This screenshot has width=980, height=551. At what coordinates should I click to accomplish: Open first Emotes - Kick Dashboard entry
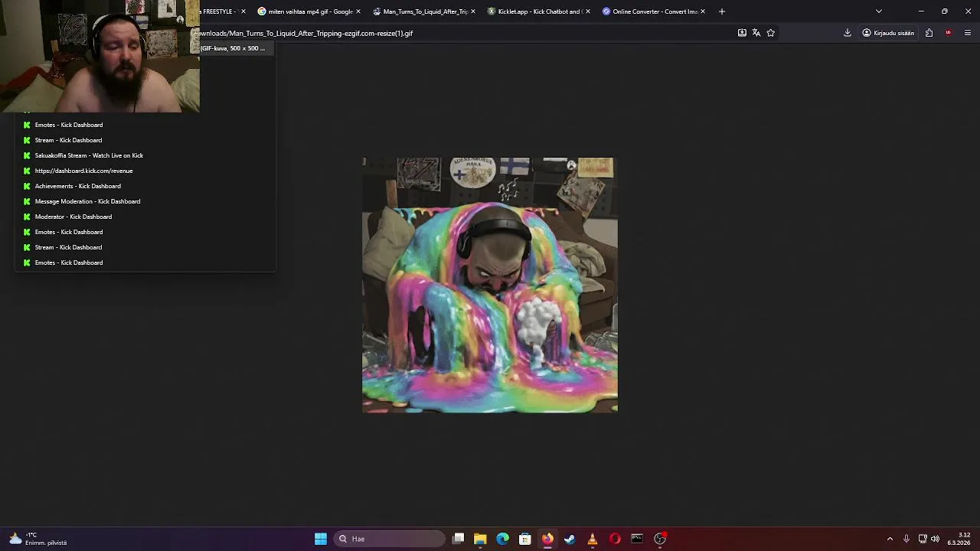click(145, 125)
